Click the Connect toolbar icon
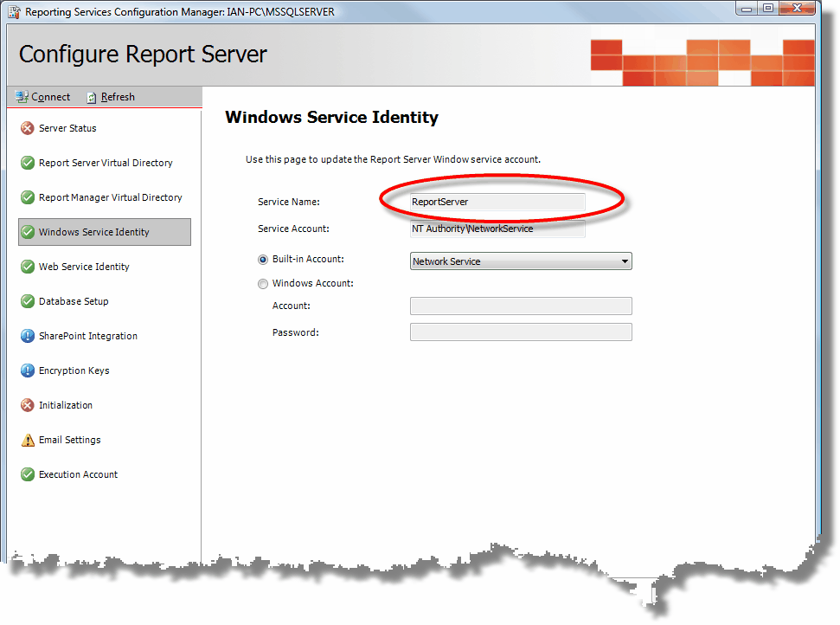Screen dimensions: 840x625 (x=22, y=97)
